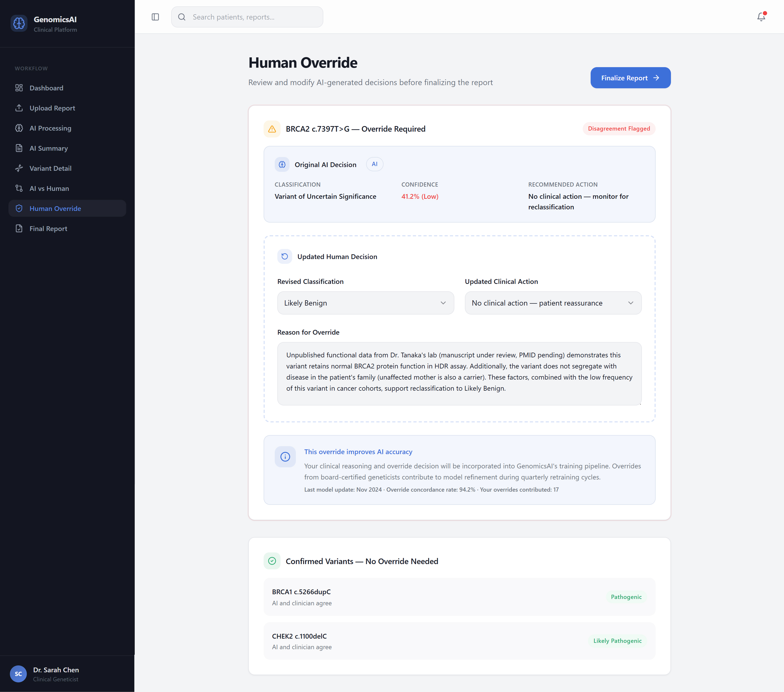Click the AI tag badge
Viewport: 784px width, 692px height.
(374, 164)
